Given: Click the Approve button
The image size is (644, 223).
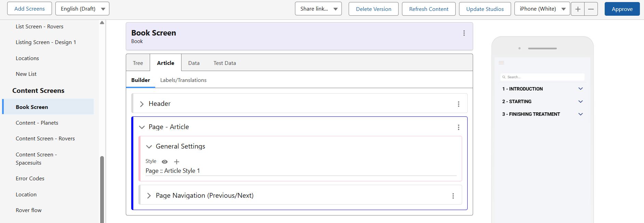Looking at the screenshot, I should coord(622,9).
